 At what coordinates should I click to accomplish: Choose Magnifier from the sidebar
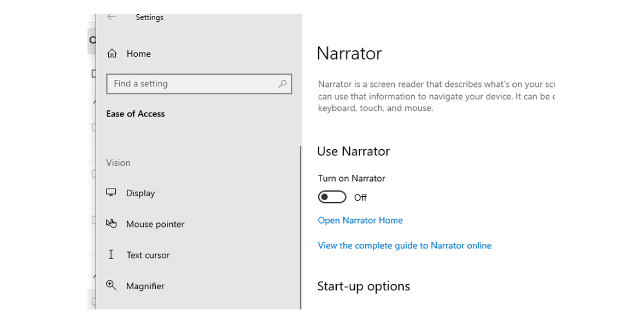(145, 286)
